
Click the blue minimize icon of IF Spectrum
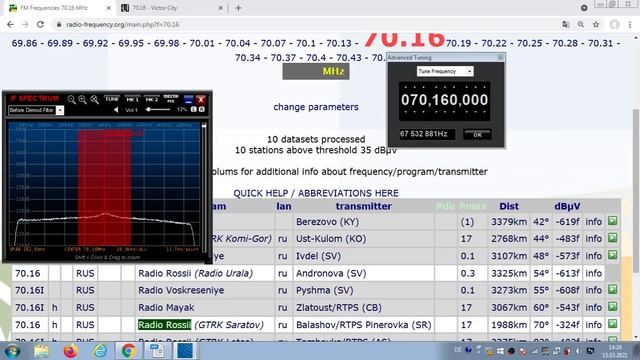pyautogui.click(x=188, y=99)
